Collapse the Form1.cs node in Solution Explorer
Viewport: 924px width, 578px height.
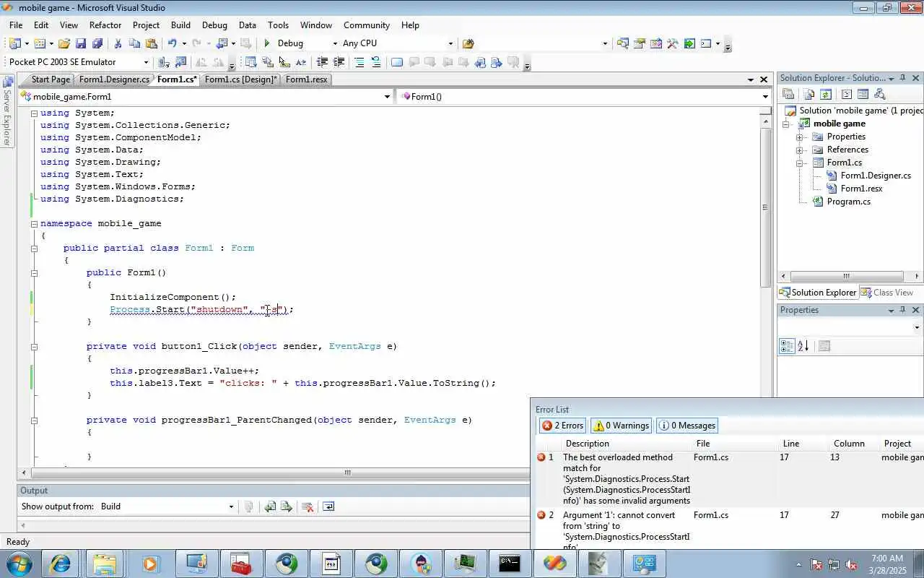[x=800, y=163]
